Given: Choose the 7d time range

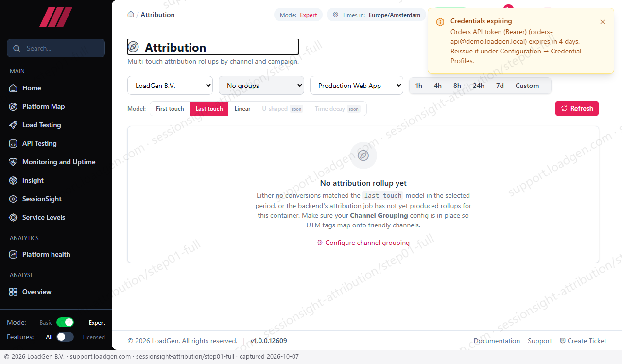Looking at the screenshot, I should tap(500, 86).
